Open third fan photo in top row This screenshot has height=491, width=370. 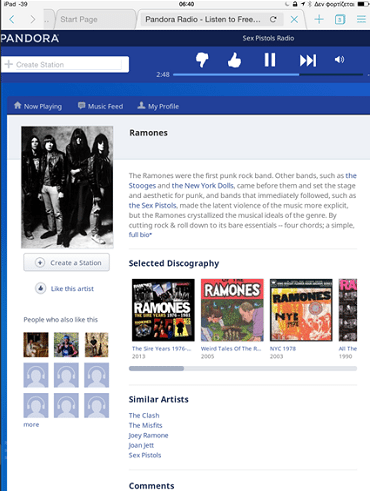pos(97,345)
